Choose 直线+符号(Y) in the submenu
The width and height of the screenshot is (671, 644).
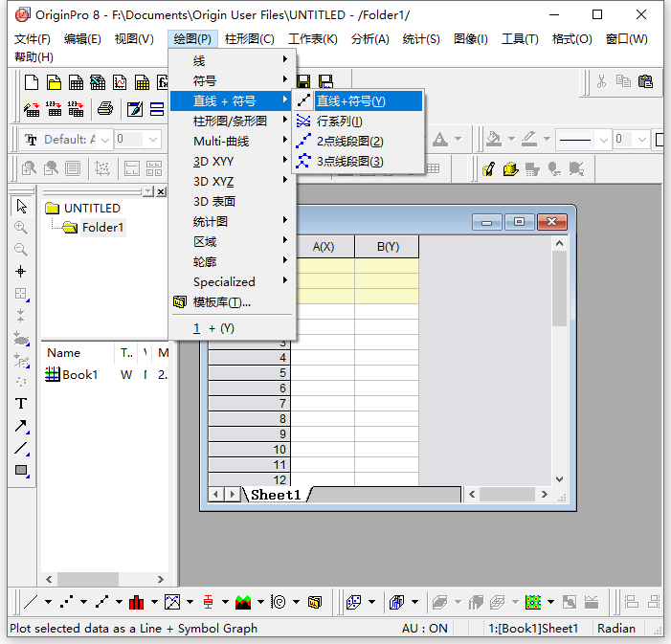pyautogui.click(x=358, y=101)
